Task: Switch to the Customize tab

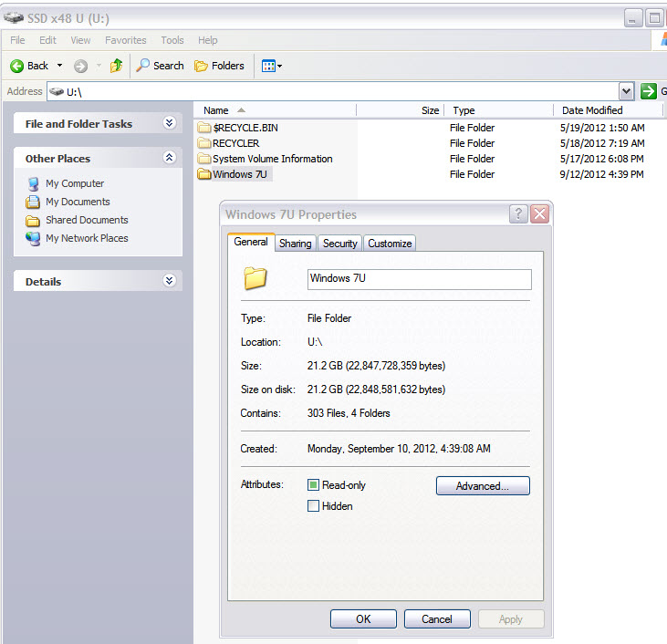Action: pyautogui.click(x=390, y=244)
